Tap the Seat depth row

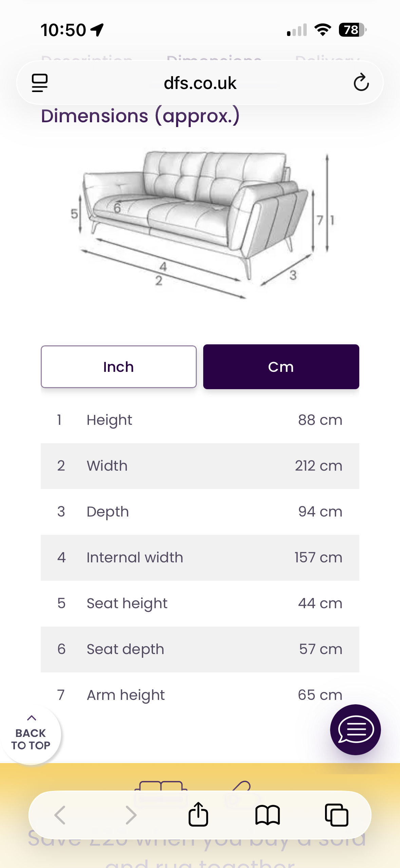pyautogui.click(x=200, y=649)
